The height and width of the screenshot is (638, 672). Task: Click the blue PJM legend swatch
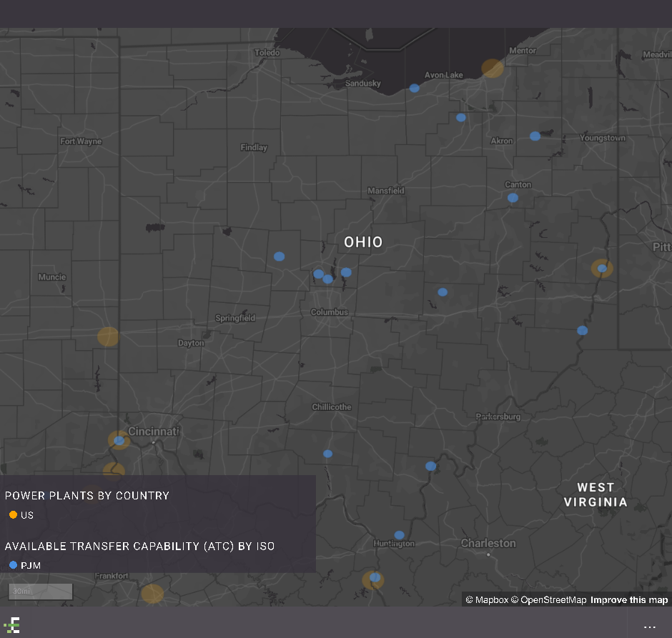(13, 565)
